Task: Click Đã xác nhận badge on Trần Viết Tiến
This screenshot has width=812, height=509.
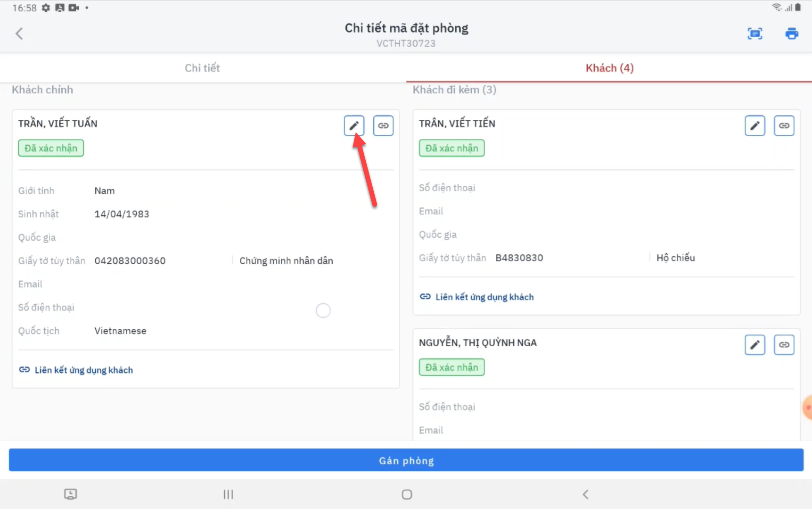Action: [451, 148]
